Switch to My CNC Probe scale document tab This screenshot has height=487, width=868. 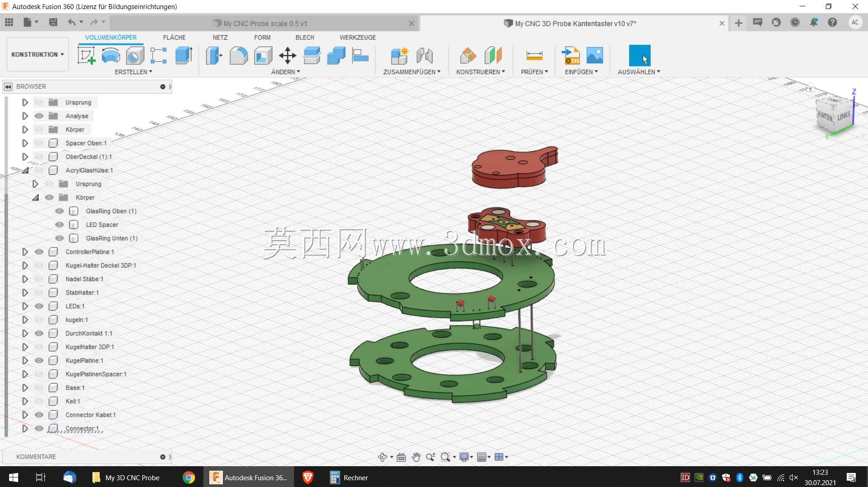[265, 24]
